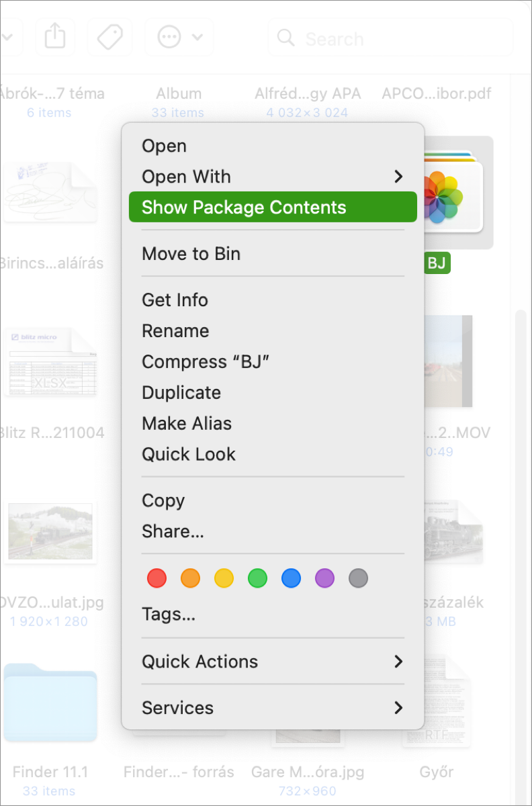Select the Finder 11.1 folder icon
The width and height of the screenshot is (532, 806).
click(x=50, y=702)
